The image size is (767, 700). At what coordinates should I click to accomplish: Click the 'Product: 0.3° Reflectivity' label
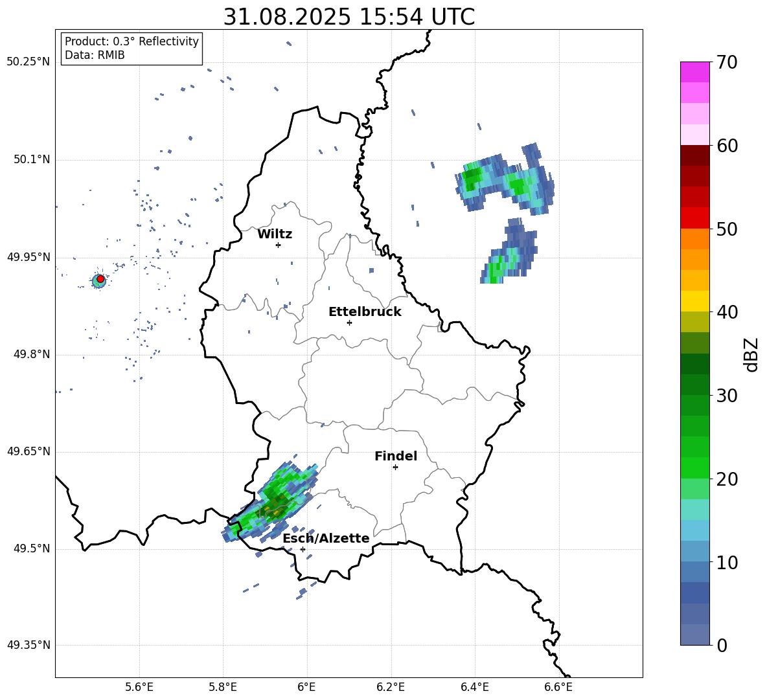[132, 41]
